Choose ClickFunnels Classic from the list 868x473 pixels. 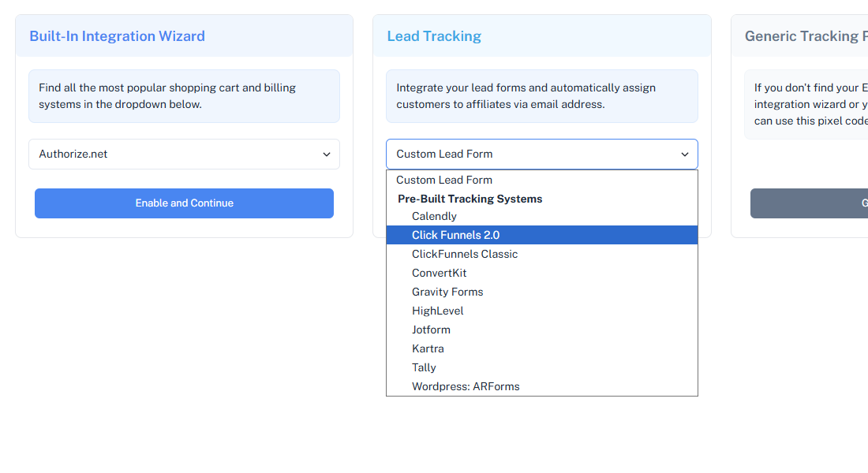pyautogui.click(x=464, y=253)
